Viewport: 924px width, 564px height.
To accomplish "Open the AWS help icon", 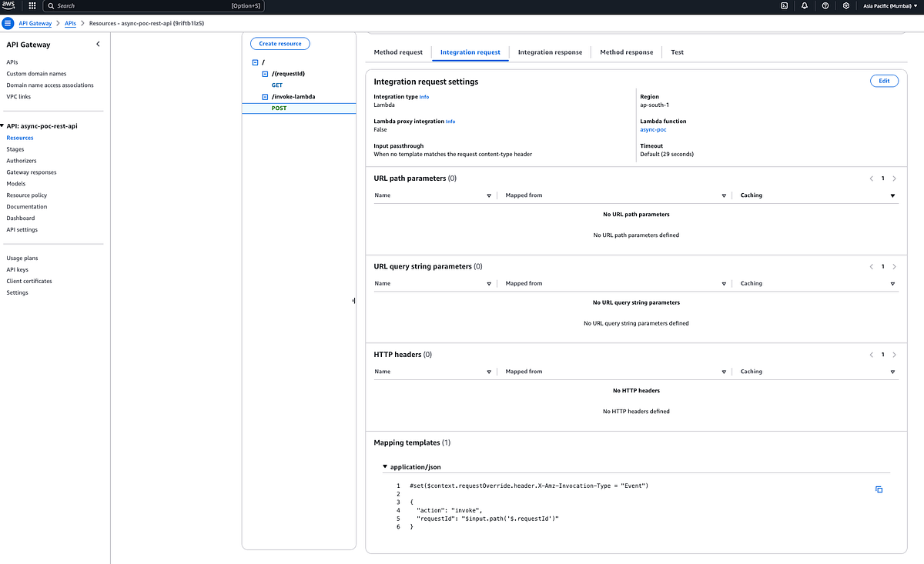I will click(824, 5).
